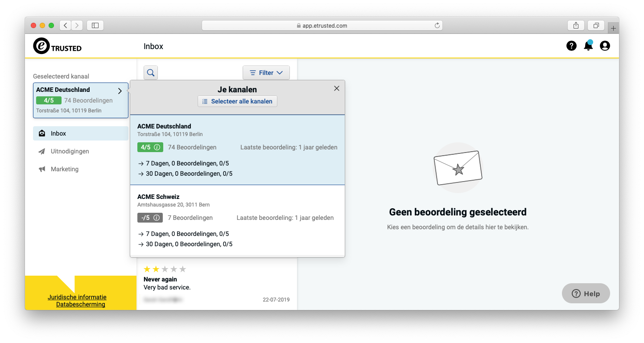
Task: Open the user account icon
Action: pos(605,45)
